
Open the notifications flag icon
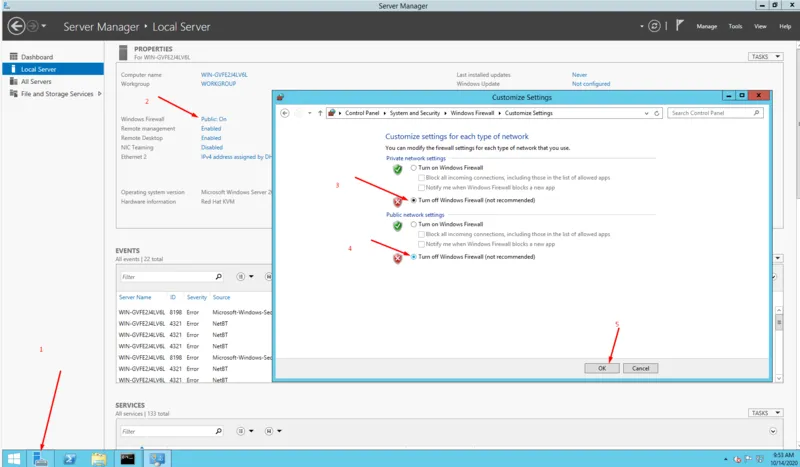point(682,26)
